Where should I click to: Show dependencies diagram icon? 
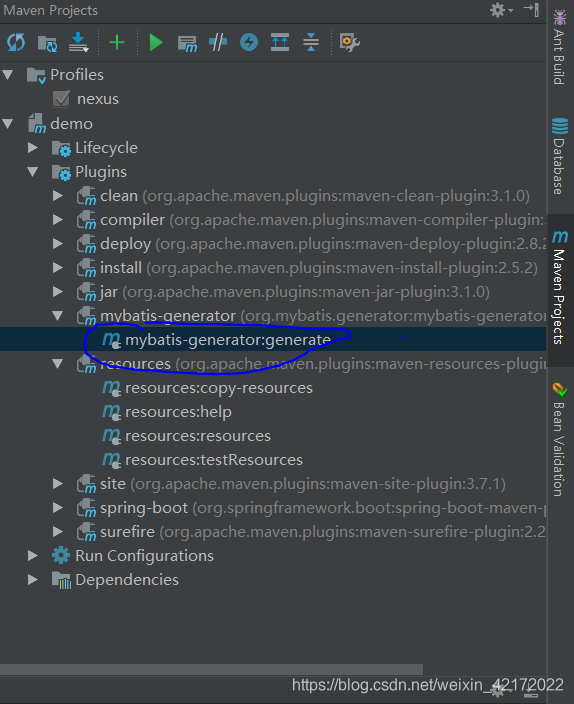click(x=280, y=43)
